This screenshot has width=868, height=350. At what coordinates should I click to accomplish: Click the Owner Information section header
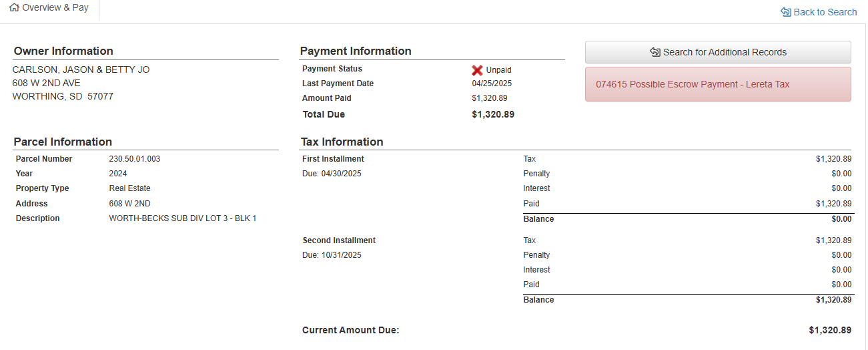pyautogui.click(x=63, y=51)
